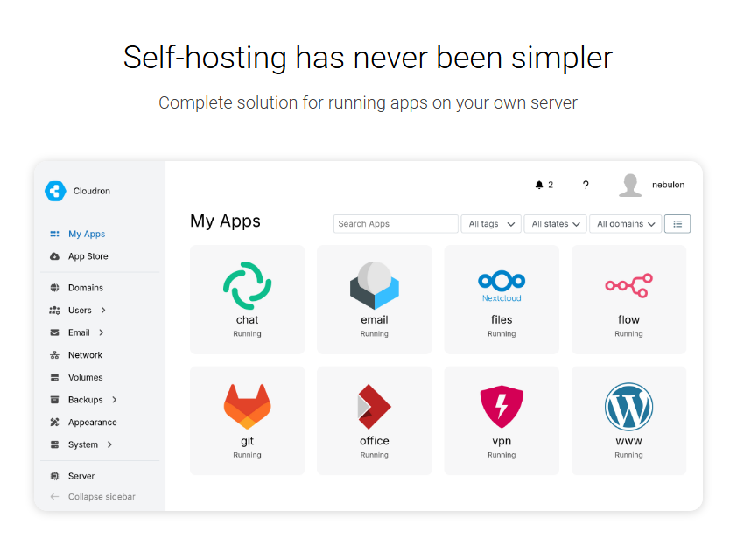This screenshot has height=560, width=737.
Task: Expand the System submenu chevron
Action: coord(109,444)
